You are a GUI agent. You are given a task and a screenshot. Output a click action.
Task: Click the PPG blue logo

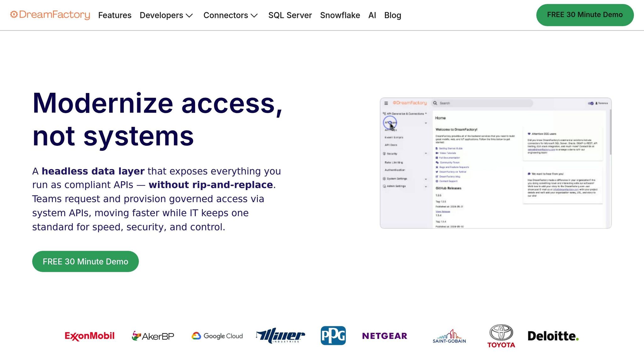point(333,336)
